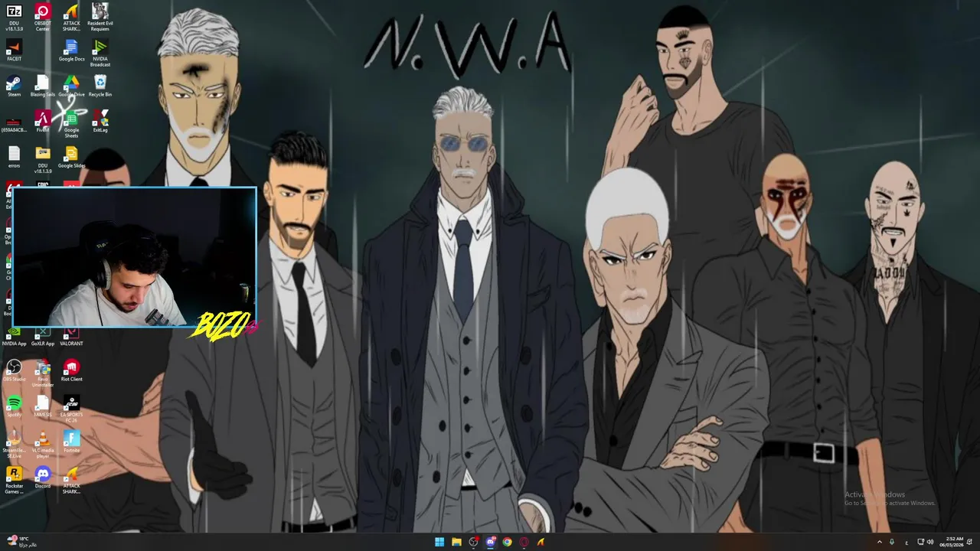The image size is (980, 551).
Task: Switch to OBS Studio in taskbar
Action: tap(473, 542)
